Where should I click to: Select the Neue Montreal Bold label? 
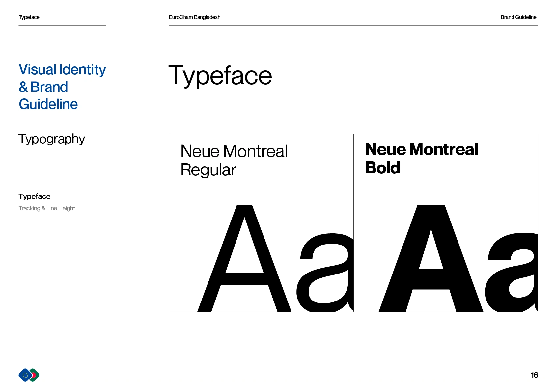(421, 159)
